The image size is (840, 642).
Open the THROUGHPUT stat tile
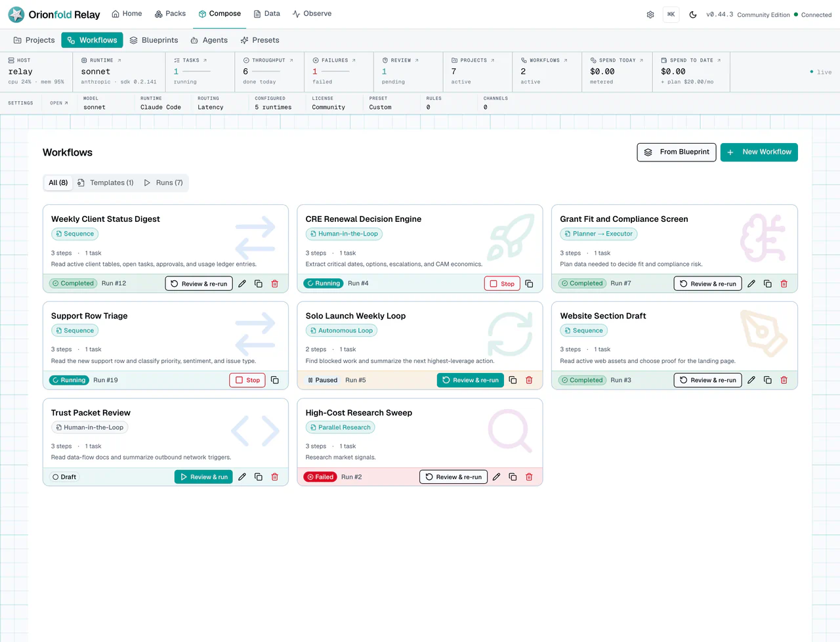pos(270,72)
